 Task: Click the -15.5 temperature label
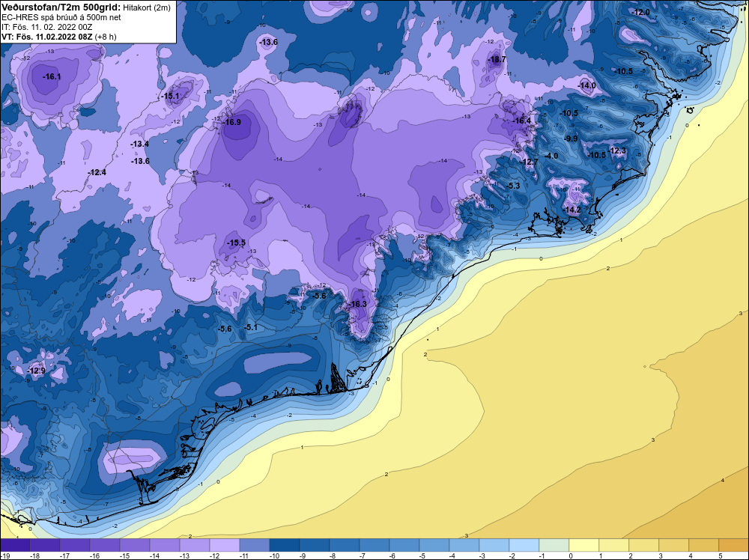(236, 243)
